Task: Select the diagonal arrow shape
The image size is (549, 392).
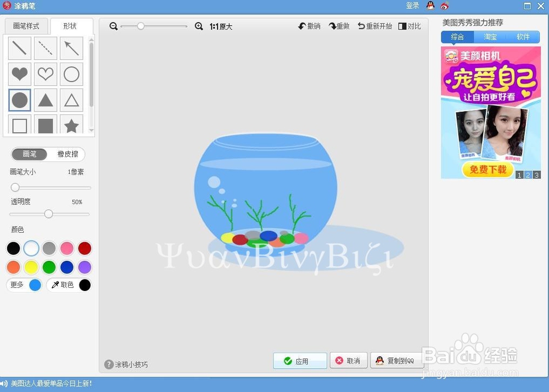Action: pos(71,48)
